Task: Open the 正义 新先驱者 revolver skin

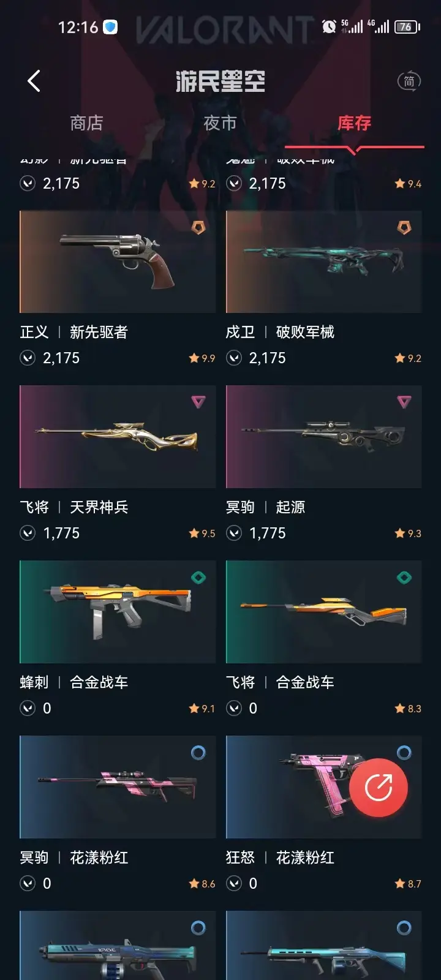Action: [118, 262]
